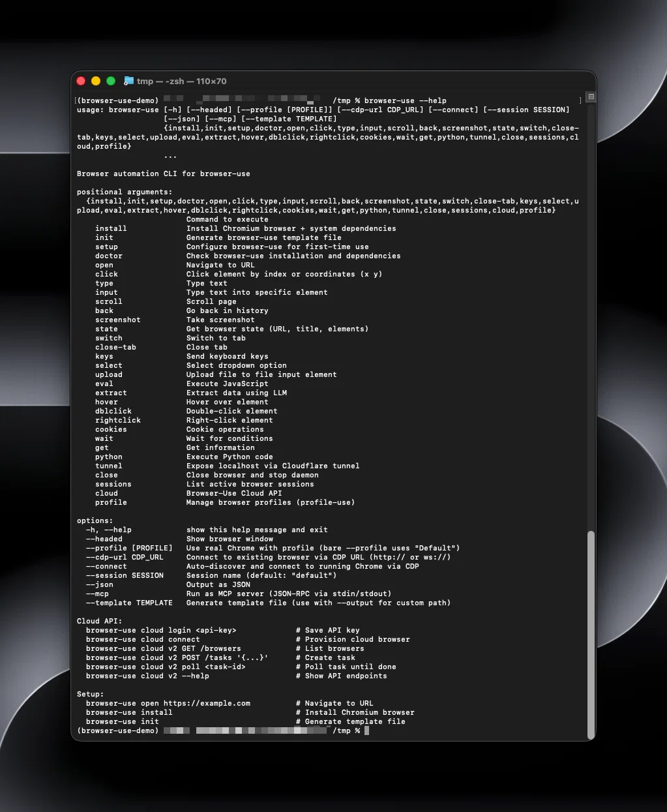Click 'Browser-Use Cloud API' description

pyautogui.click(x=234, y=493)
